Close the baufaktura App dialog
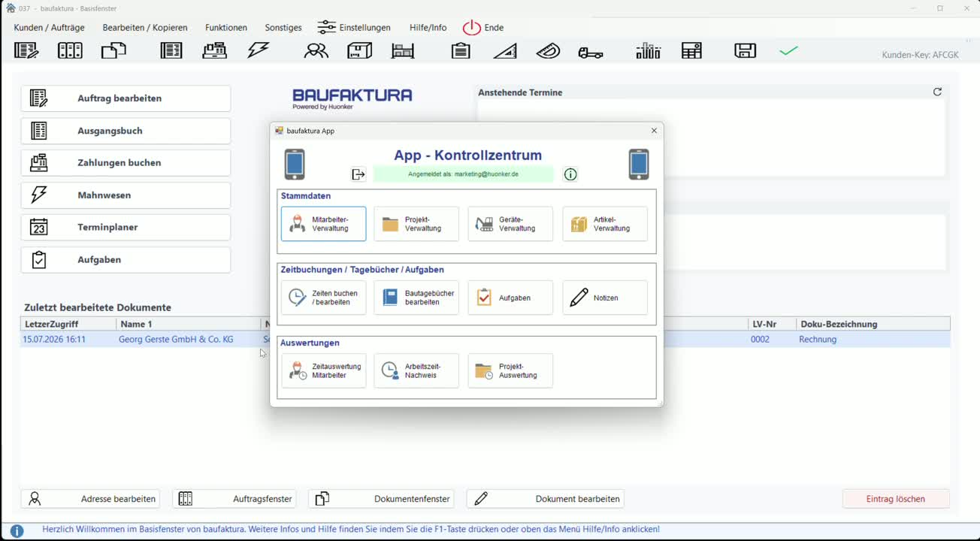This screenshot has width=980, height=541. (x=654, y=131)
